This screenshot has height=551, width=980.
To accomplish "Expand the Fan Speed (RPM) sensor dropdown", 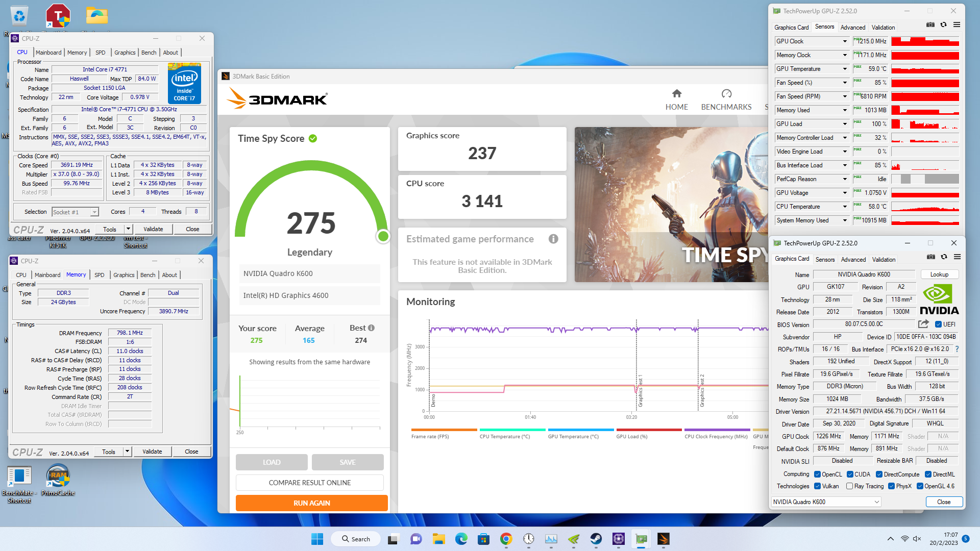I will click(x=845, y=96).
